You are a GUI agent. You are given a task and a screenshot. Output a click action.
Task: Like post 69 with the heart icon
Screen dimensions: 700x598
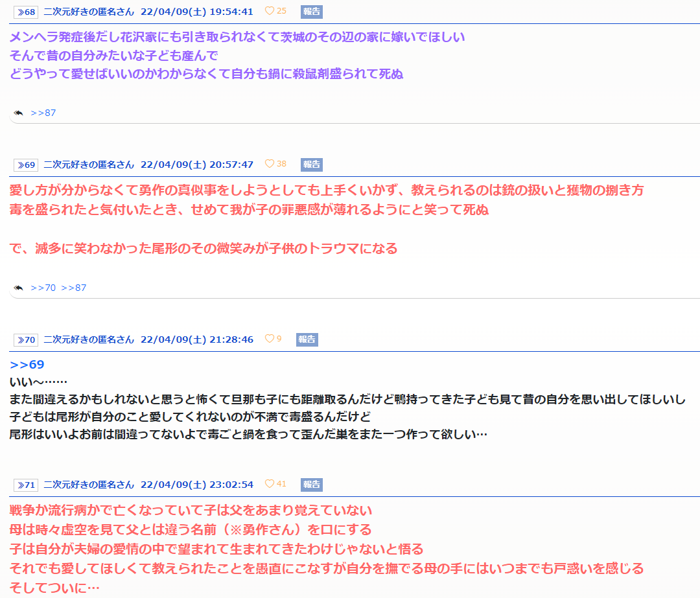point(270,164)
